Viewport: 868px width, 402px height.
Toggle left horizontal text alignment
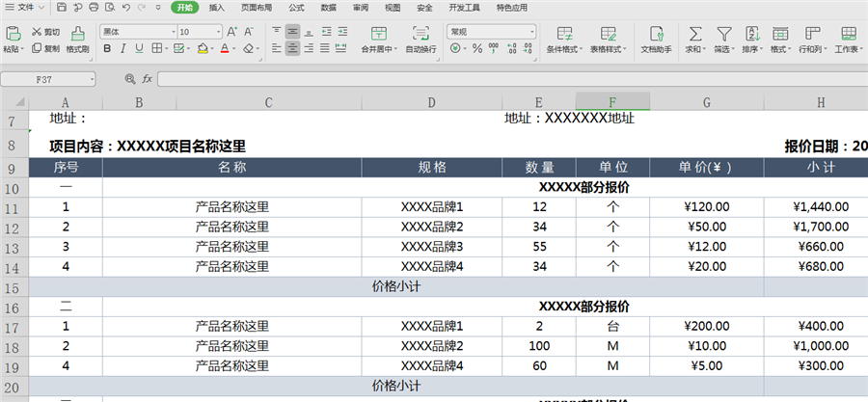click(277, 48)
